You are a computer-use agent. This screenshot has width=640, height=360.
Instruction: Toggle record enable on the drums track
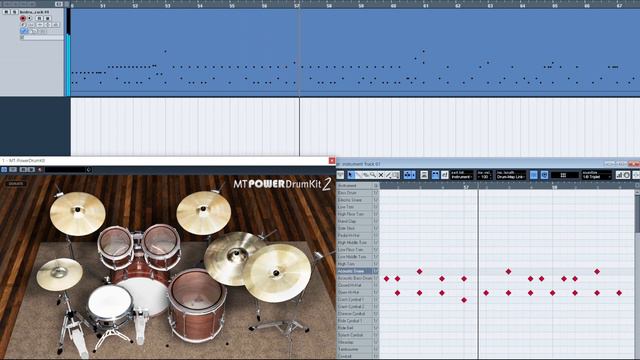point(23,18)
